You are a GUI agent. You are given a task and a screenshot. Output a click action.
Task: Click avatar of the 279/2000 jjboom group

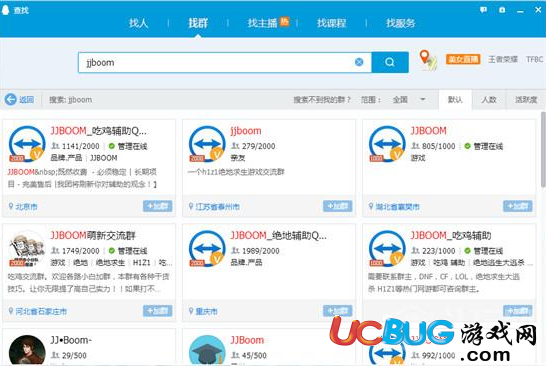coord(207,144)
